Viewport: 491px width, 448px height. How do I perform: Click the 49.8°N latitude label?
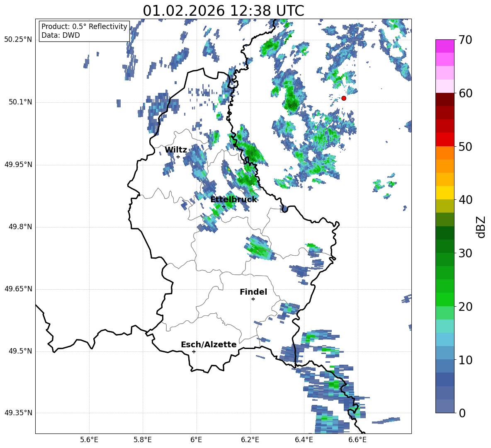[x=20, y=227]
